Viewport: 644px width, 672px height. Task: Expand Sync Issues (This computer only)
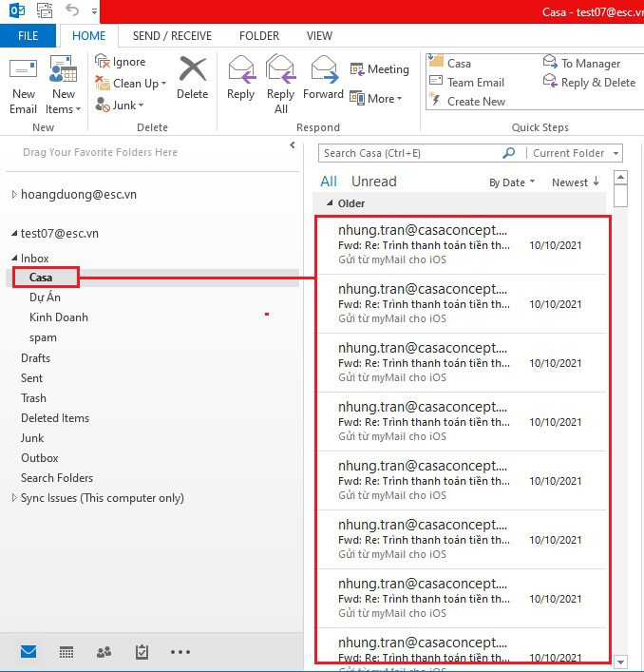point(14,497)
